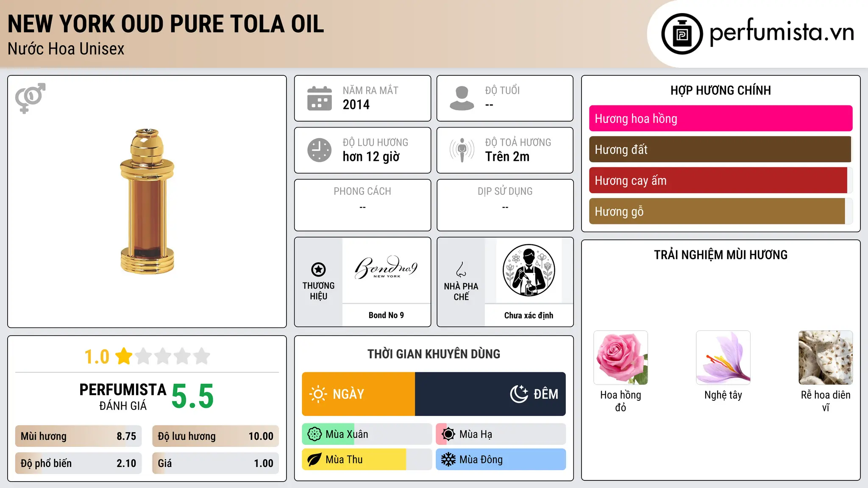
Task: Click the Phong cách heading
Action: tap(362, 191)
